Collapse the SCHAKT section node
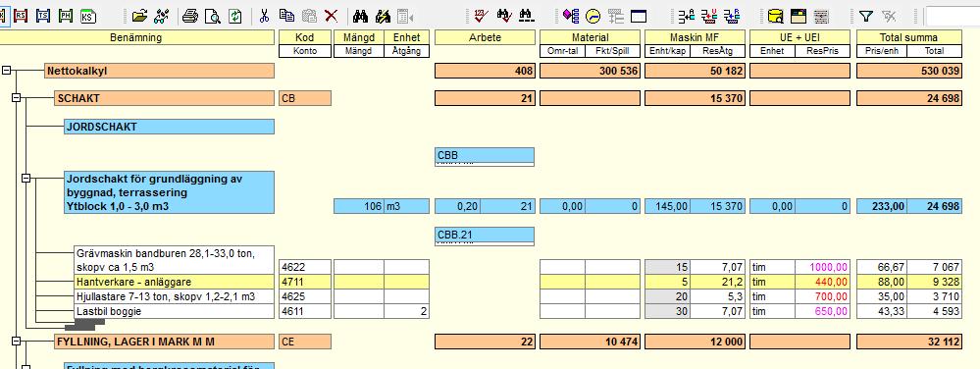 [17, 97]
